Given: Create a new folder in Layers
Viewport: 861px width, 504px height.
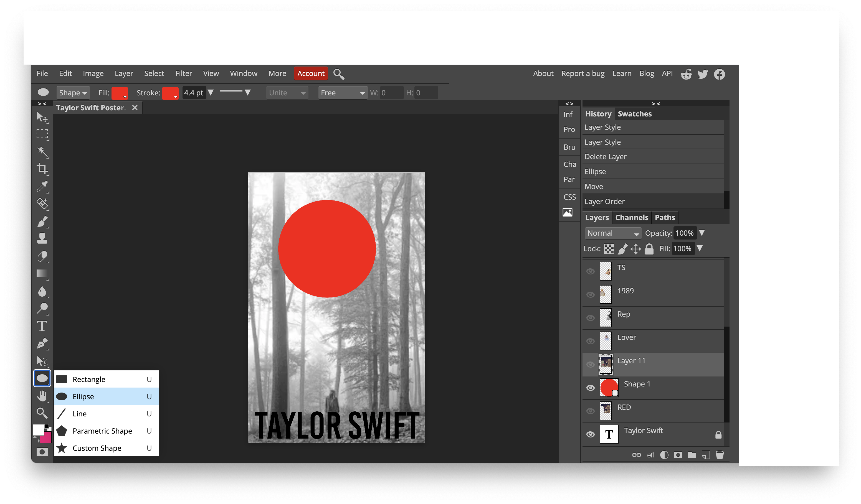Looking at the screenshot, I should (x=692, y=455).
